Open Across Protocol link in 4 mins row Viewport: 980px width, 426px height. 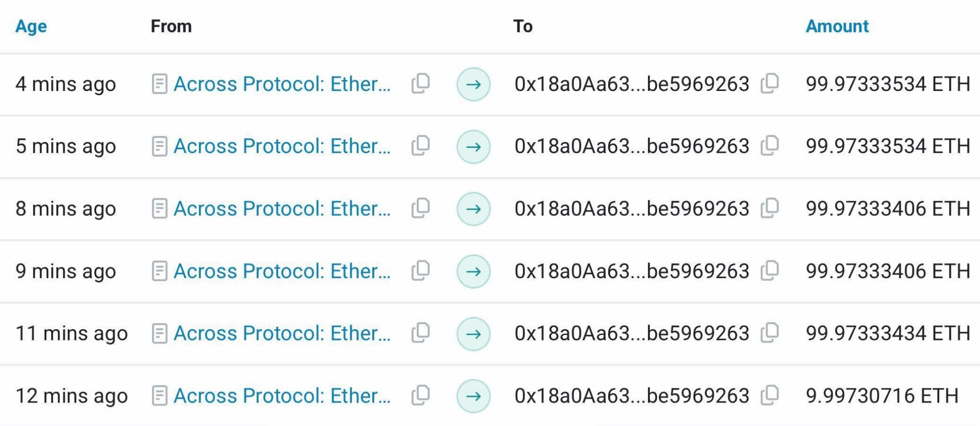click(x=282, y=84)
